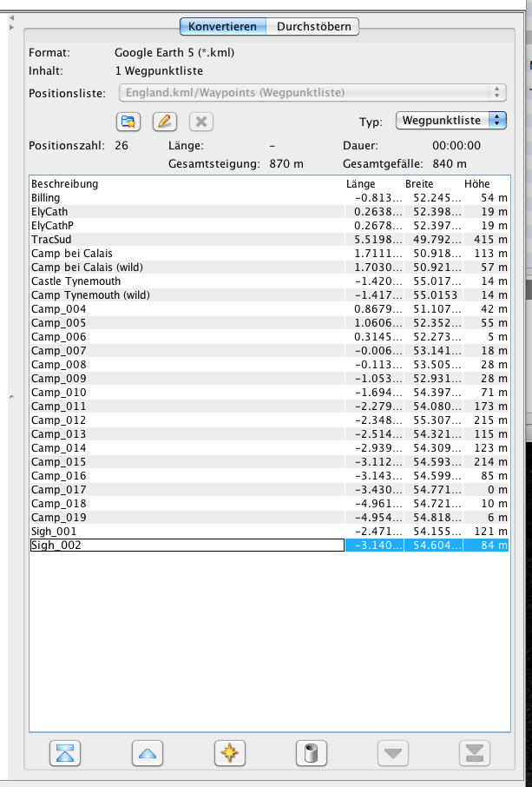Click the Beschreibung column header

coord(65,184)
